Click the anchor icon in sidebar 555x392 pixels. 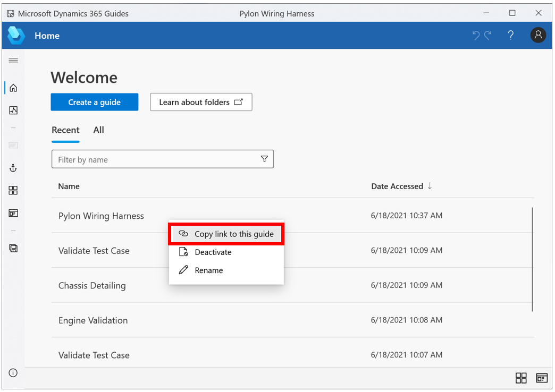13,168
